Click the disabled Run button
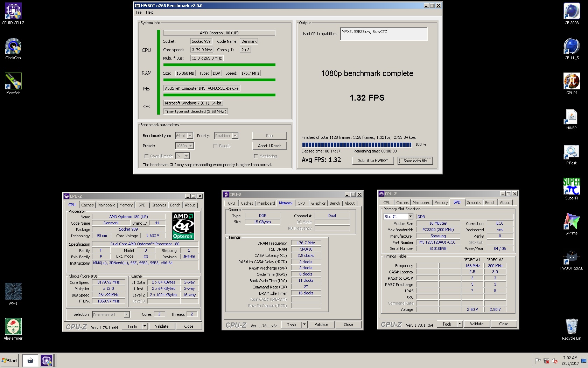 269,136
